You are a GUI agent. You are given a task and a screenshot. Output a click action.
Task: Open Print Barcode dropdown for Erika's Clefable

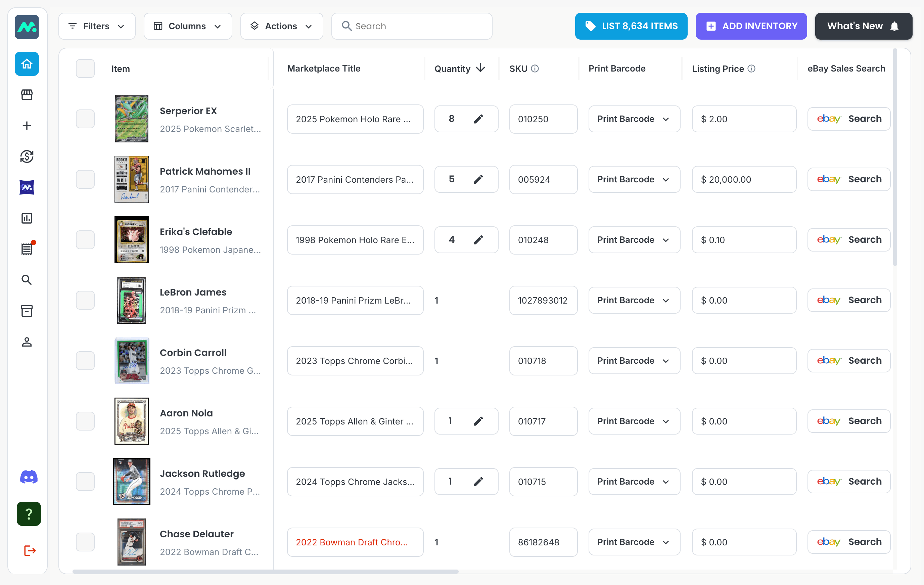634,240
